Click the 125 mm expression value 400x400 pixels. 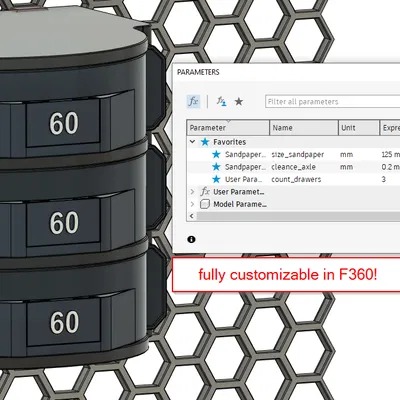click(391, 154)
